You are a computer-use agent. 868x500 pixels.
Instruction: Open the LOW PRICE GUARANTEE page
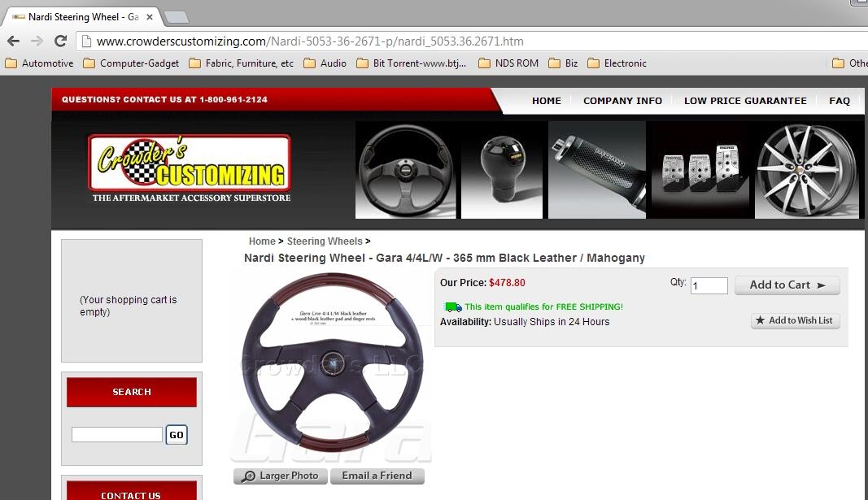[745, 101]
